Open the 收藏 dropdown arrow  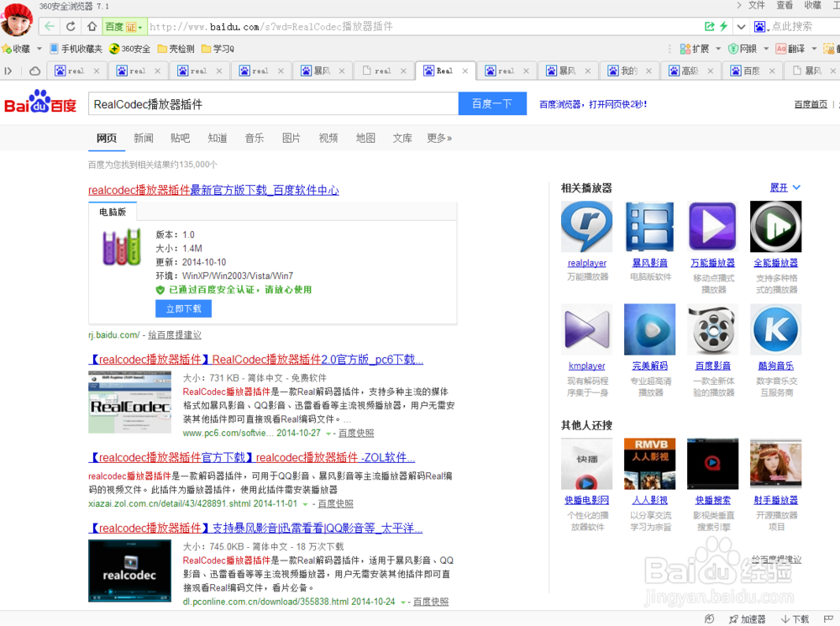click(x=39, y=48)
